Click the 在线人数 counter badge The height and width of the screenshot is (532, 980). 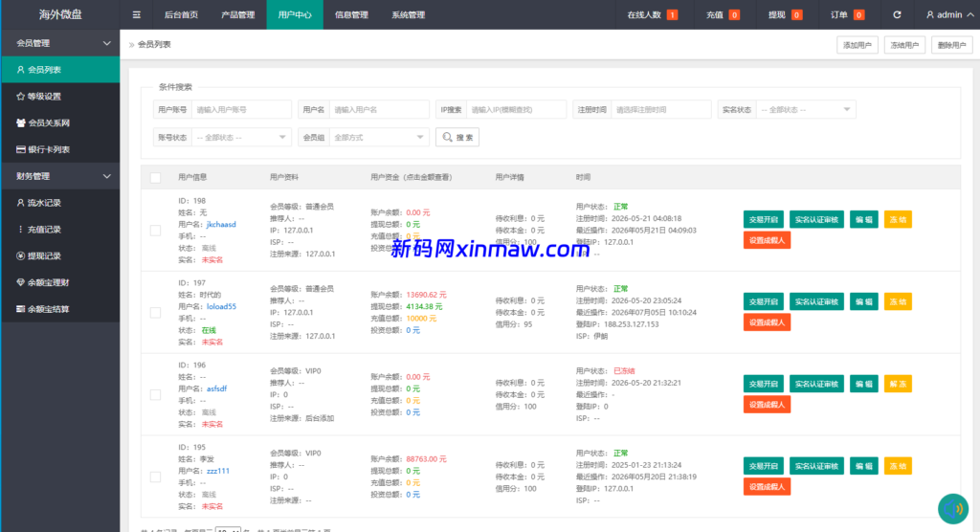coord(672,15)
